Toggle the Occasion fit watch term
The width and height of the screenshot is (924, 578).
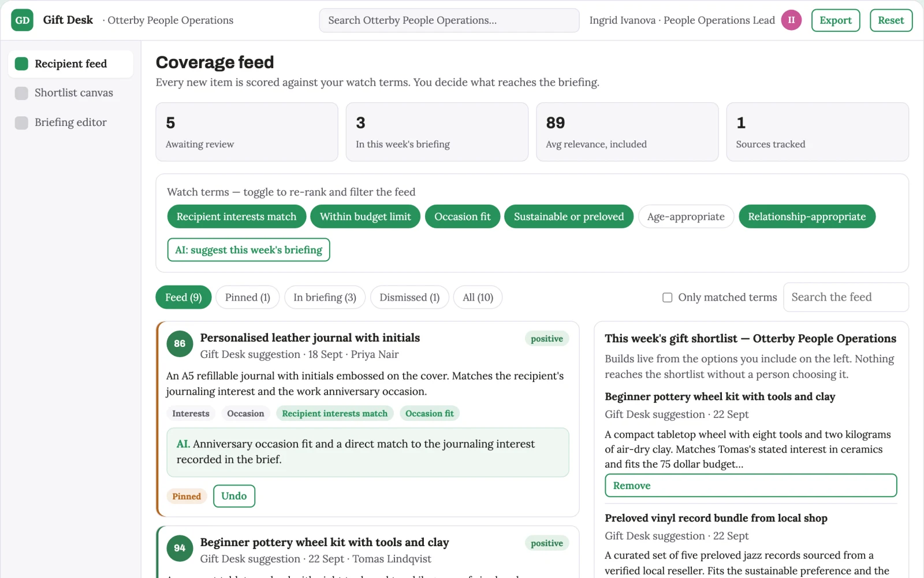point(463,217)
